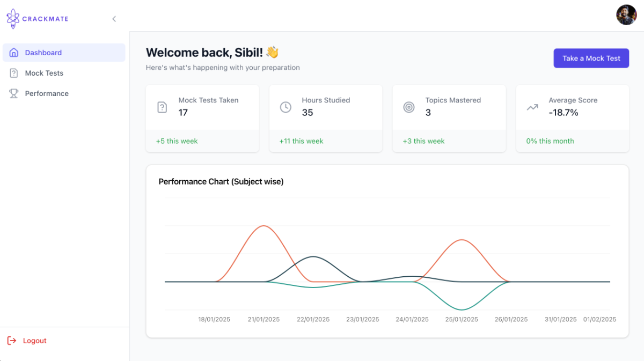Collapse the sidebar with the chevron arrow
This screenshot has width=644, height=361.
[114, 19]
